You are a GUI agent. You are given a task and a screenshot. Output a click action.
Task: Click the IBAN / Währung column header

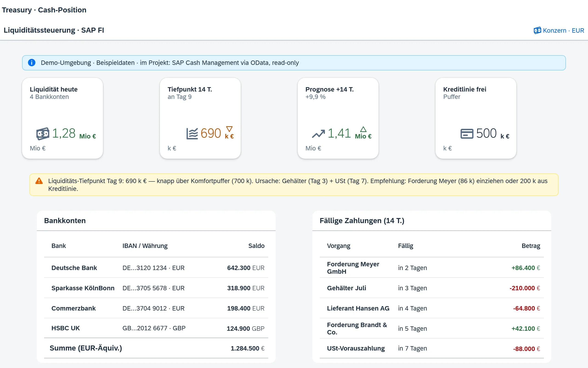click(x=145, y=246)
